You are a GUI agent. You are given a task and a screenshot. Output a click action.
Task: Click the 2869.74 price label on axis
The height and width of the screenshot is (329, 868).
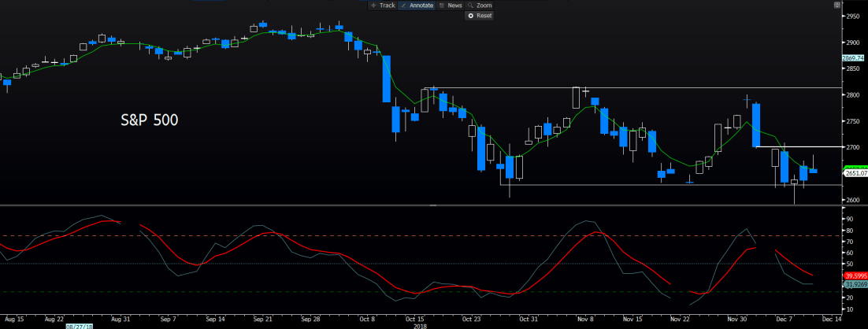tap(854, 57)
